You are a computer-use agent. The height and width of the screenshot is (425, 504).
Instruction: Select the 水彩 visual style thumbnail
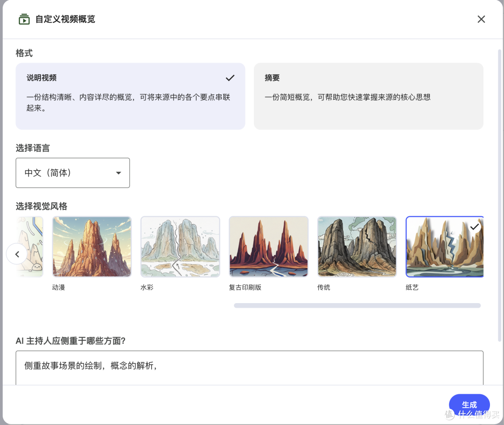(180, 247)
